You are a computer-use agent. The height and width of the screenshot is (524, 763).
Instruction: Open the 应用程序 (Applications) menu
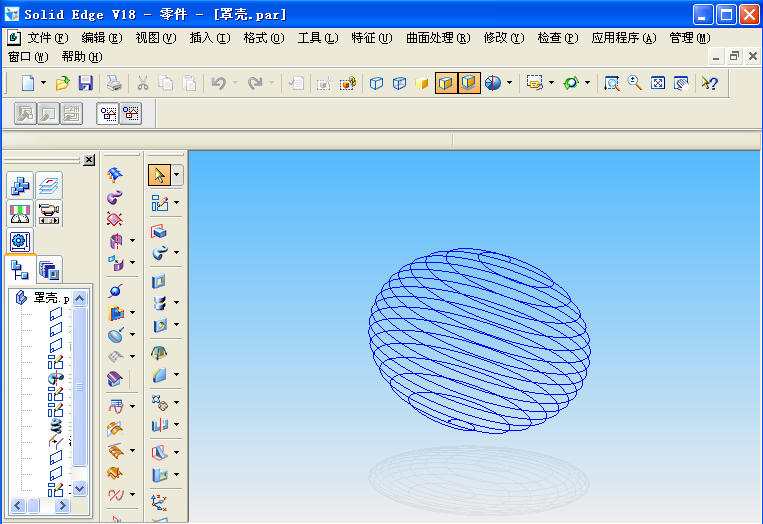tap(624, 38)
